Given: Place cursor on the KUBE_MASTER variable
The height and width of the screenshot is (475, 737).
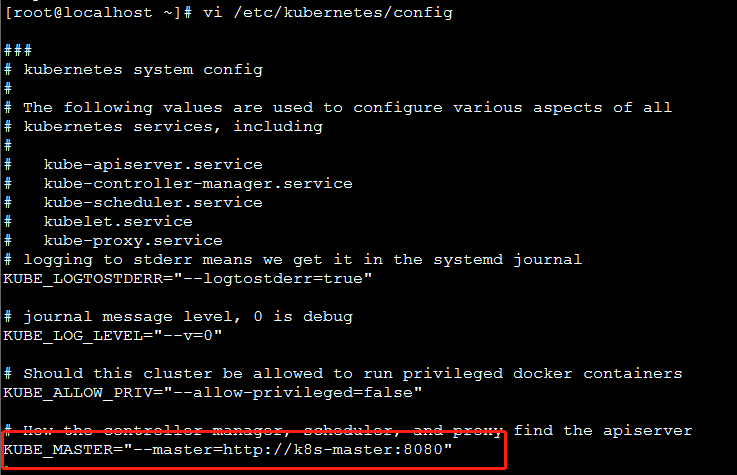Looking at the screenshot, I should point(52,450).
